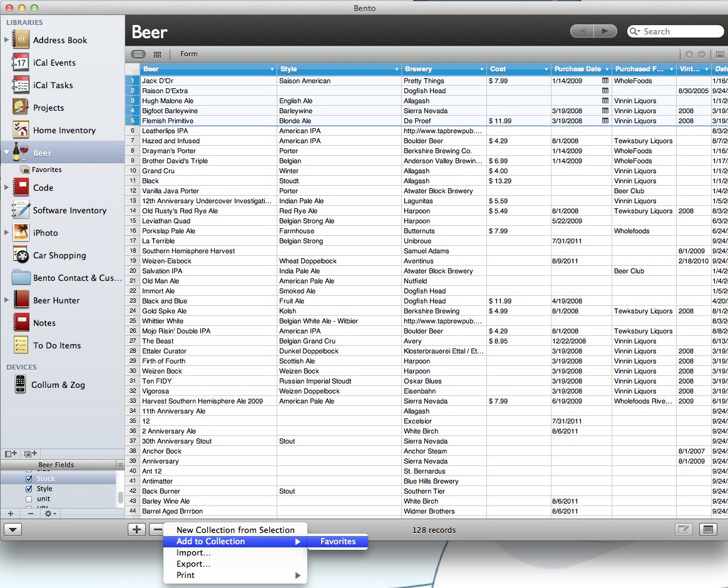Expand the iPhoto library tree
Image resolution: width=728 pixels, height=588 pixels.
click(x=6, y=233)
